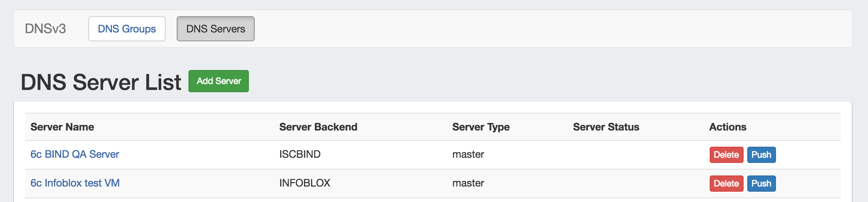Click master type in the Infoblox row
The height and width of the screenshot is (202, 868).
[x=468, y=183]
